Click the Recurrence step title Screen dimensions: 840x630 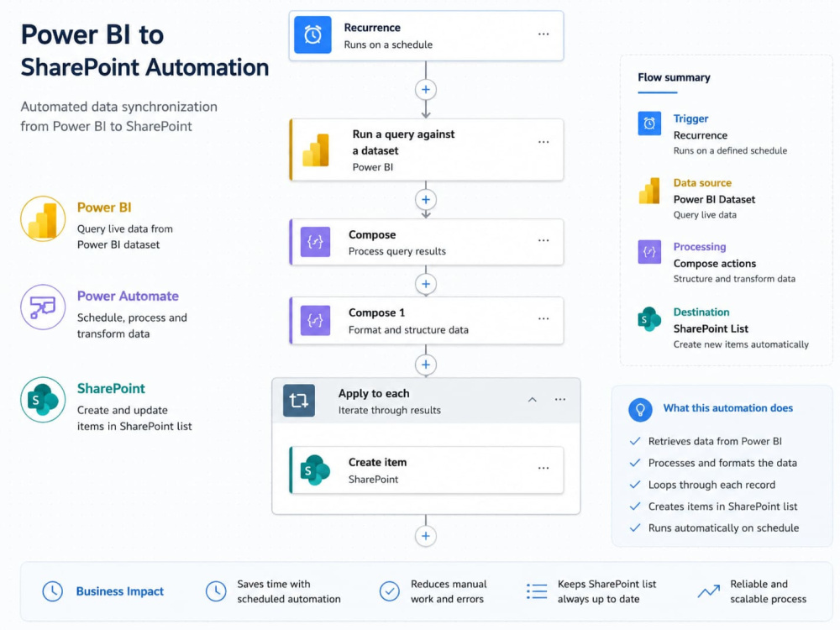[372, 28]
